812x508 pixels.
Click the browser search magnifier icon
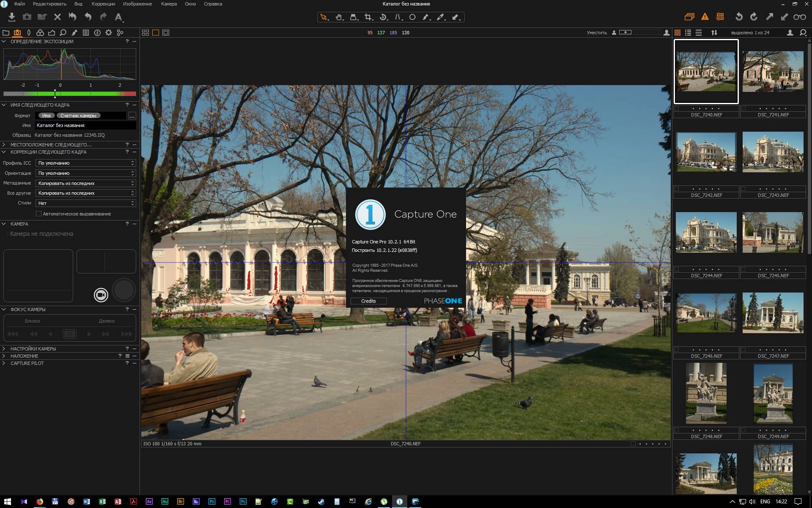click(x=803, y=33)
